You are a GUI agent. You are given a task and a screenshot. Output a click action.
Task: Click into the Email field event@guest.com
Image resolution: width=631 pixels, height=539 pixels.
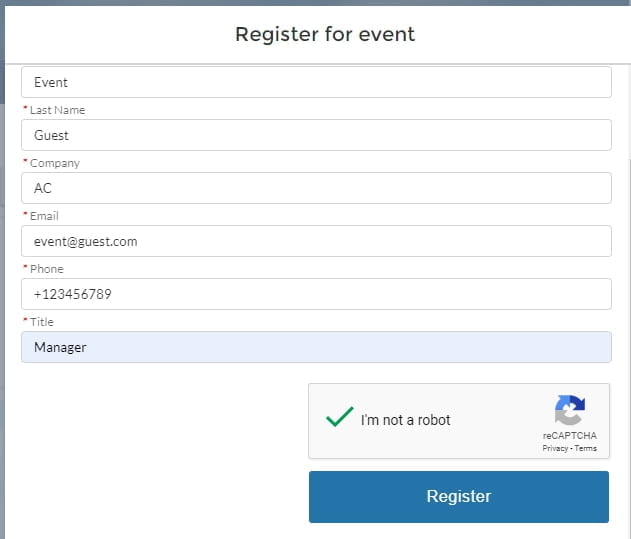click(x=316, y=241)
